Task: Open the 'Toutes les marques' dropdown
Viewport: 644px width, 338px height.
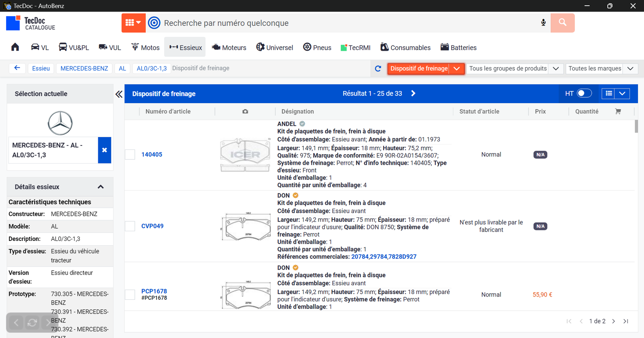Action: 601,68
